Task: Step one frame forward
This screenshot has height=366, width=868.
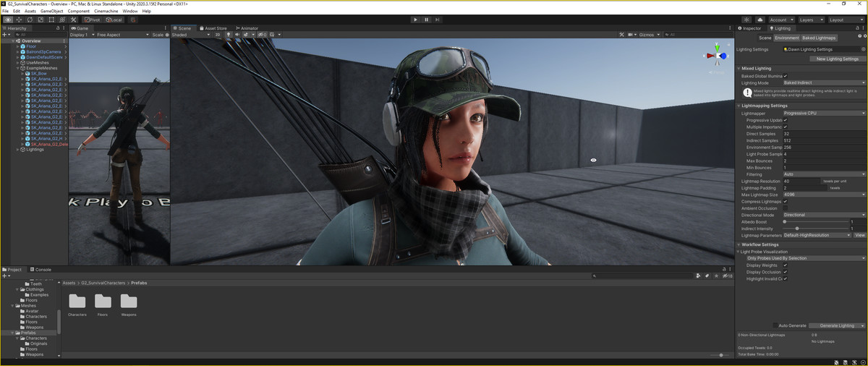Action: (438, 20)
